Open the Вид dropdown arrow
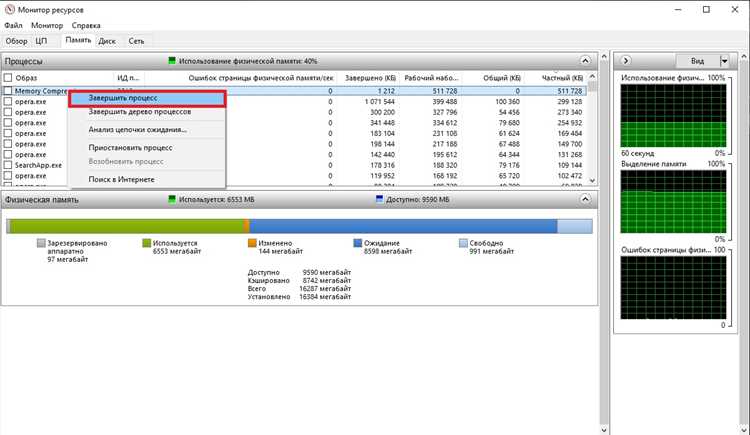 pyautogui.click(x=724, y=61)
